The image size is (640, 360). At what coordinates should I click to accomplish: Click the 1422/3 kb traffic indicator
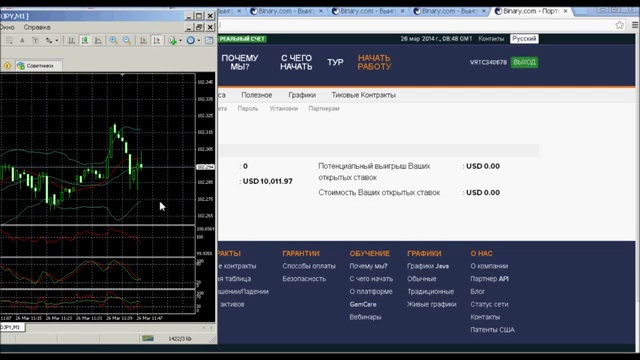click(180, 338)
